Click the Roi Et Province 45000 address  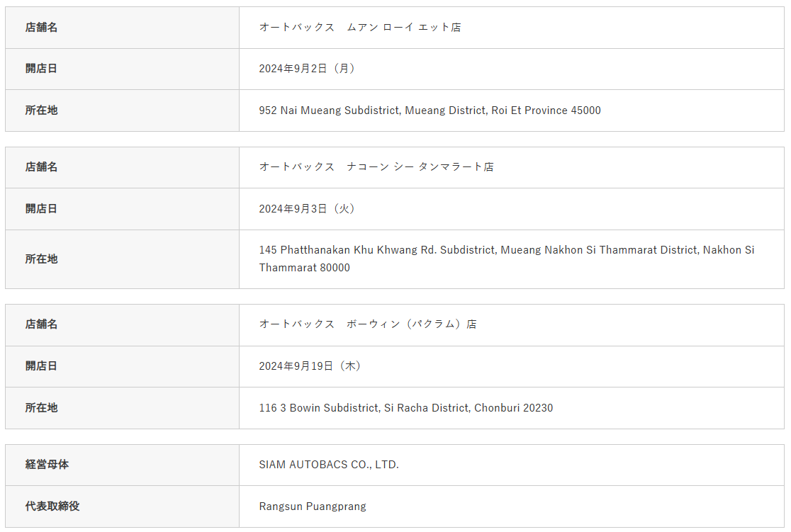[x=430, y=111]
